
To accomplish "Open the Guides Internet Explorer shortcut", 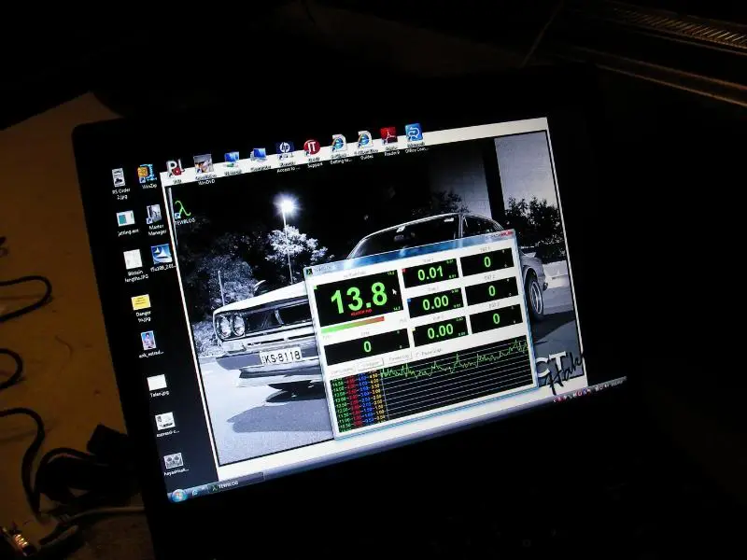I will pos(364,145).
